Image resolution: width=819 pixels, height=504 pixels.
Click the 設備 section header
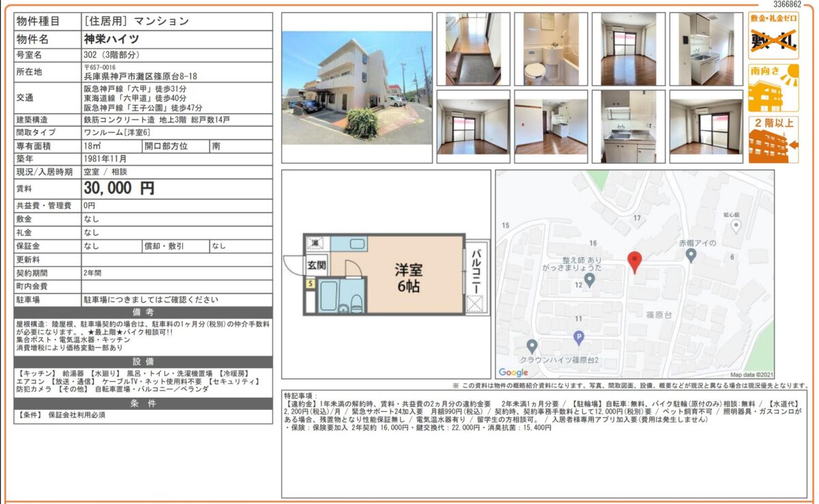click(143, 361)
